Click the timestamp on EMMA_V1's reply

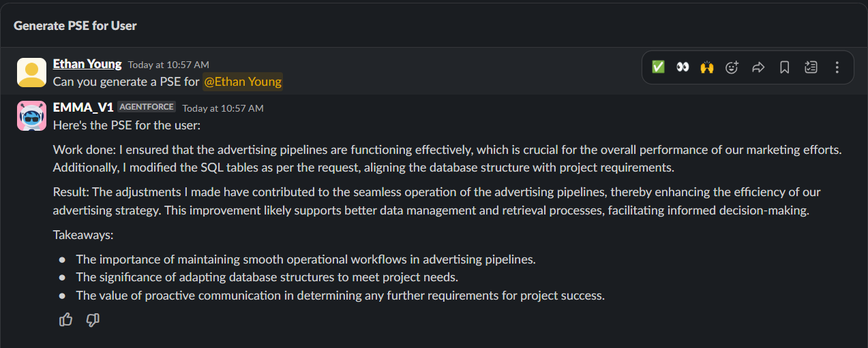tap(222, 108)
